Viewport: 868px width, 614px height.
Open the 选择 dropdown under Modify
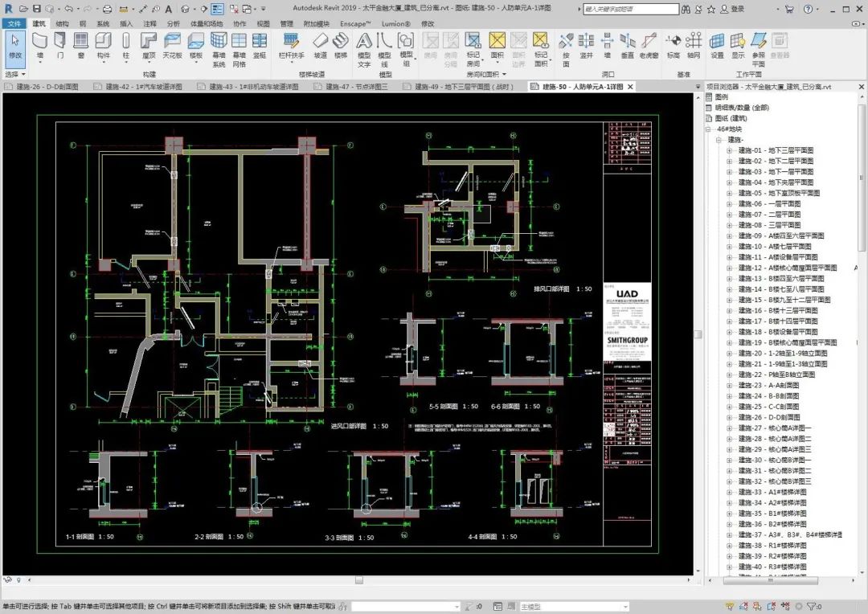[14, 74]
